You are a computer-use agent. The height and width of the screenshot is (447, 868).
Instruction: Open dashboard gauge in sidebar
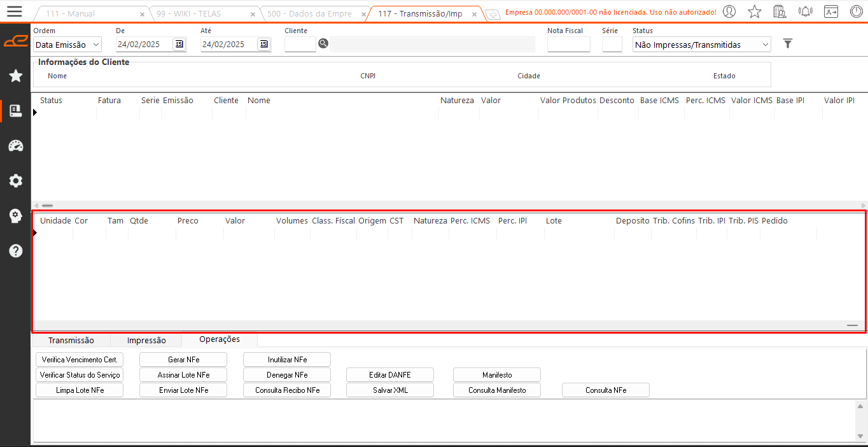15,146
